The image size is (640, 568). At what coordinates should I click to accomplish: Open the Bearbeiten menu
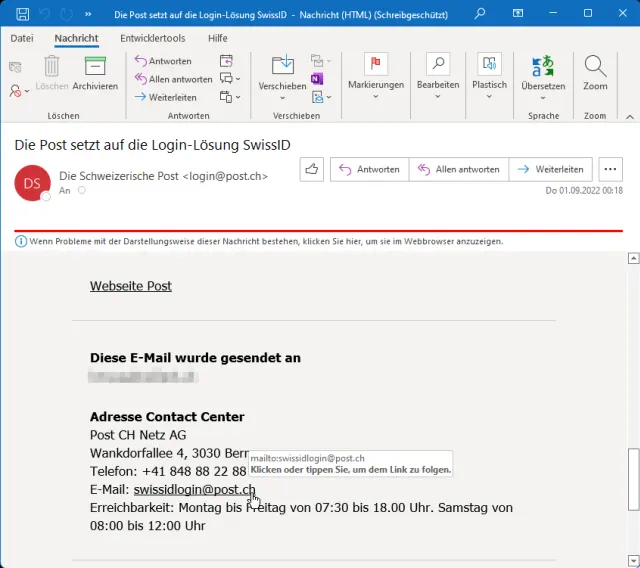point(438,76)
